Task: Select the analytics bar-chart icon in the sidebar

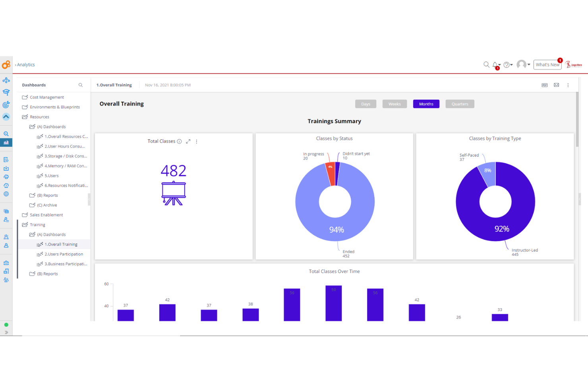Action: click(6, 142)
